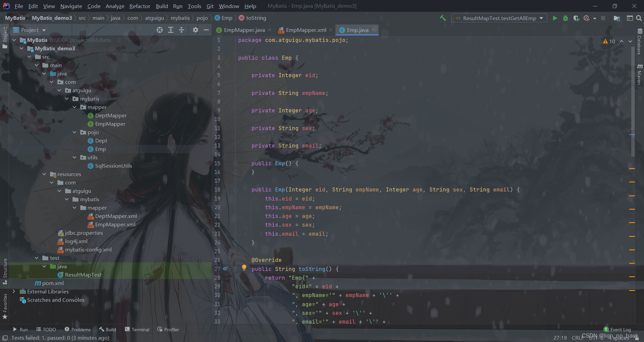Open SqlSessionUtils in the project tree
The height and width of the screenshot is (342, 644).
113,166
